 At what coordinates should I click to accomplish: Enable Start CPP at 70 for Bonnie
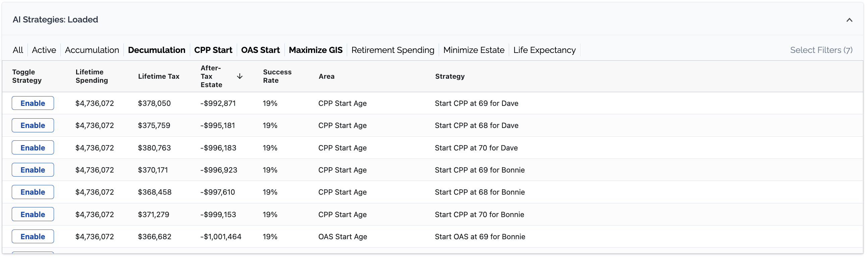tap(33, 214)
